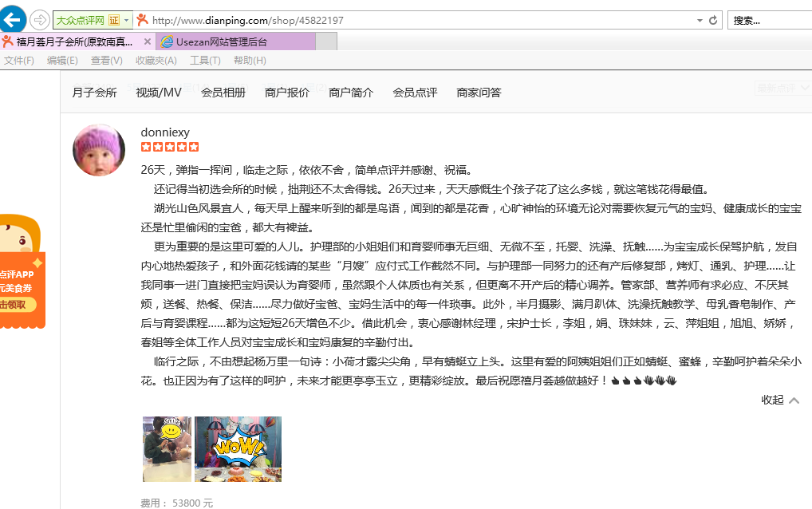Select the 商家问答 navigation tab
The width and height of the screenshot is (812, 509).
tap(478, 92)
